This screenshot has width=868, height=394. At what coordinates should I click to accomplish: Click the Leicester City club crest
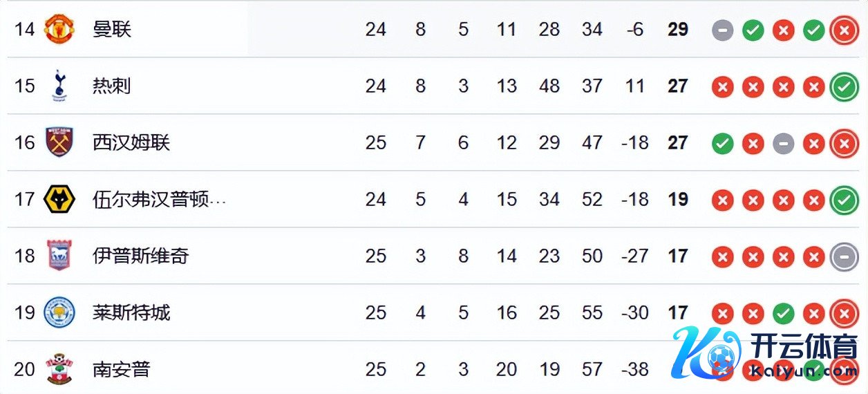pos(59,313)
